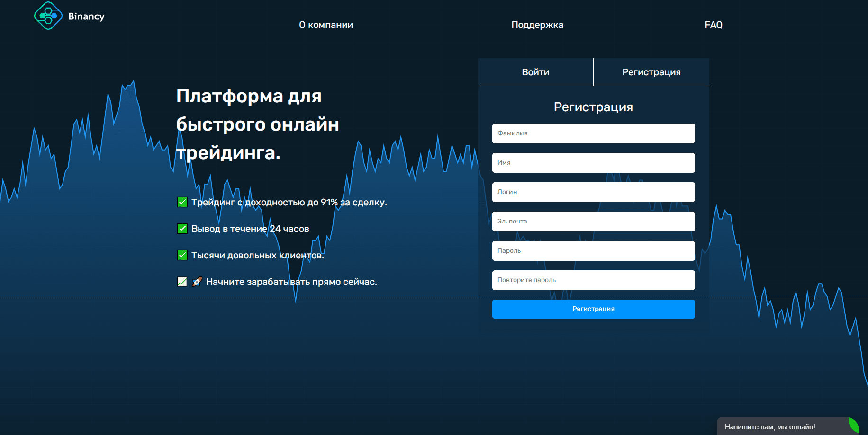The width and height of the screenshot is (868, 435).
Task: Go to the 'Поддержка' section
Action: (537, 25)
